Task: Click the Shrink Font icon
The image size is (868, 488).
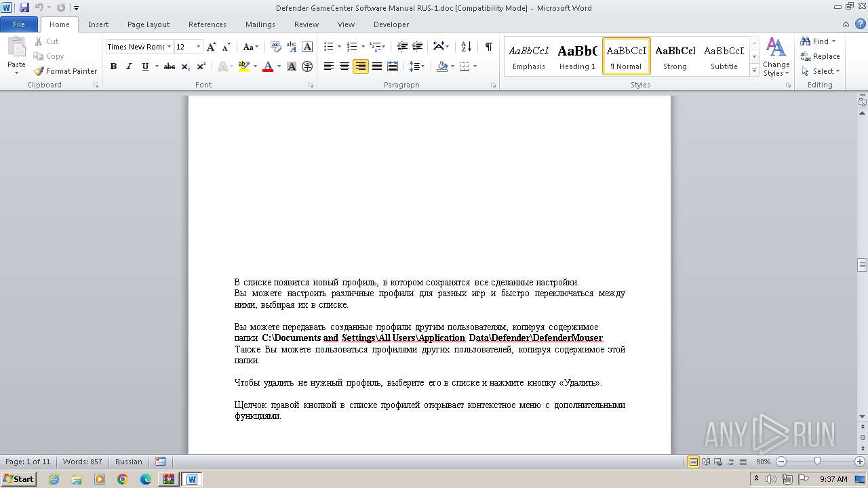Action: click(226, 47)
